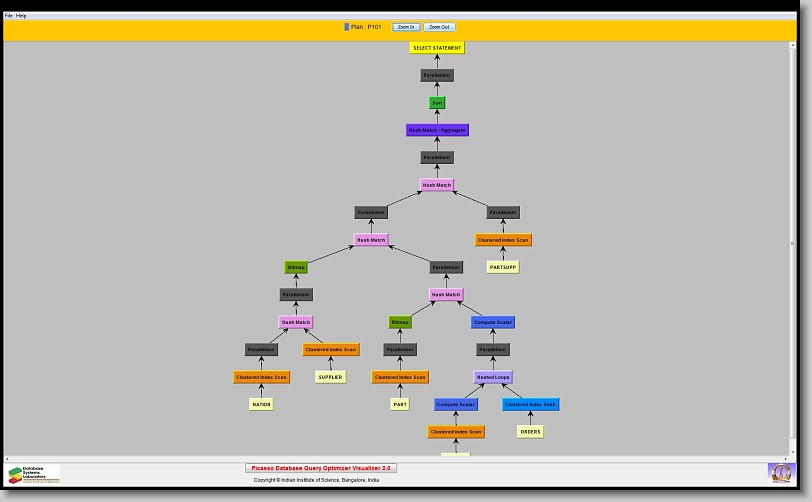This screenshot has width=812, height=502.
Task: Open the Help menu
Action: point(22,16)
